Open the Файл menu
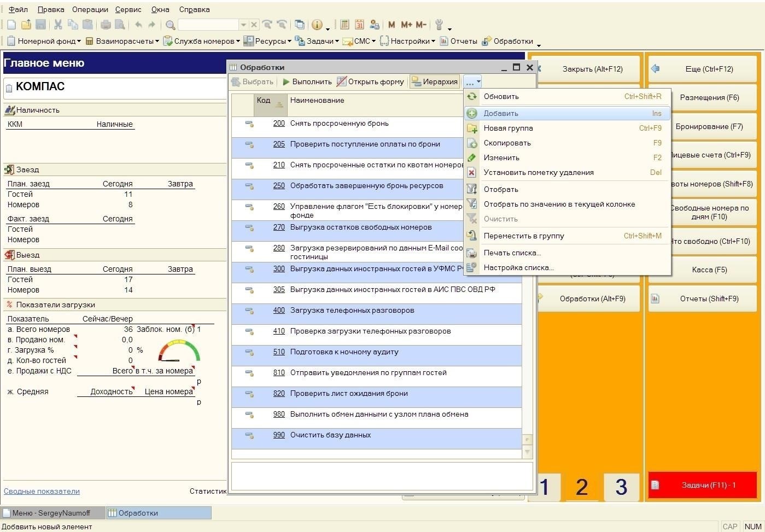 pos(18,9)
